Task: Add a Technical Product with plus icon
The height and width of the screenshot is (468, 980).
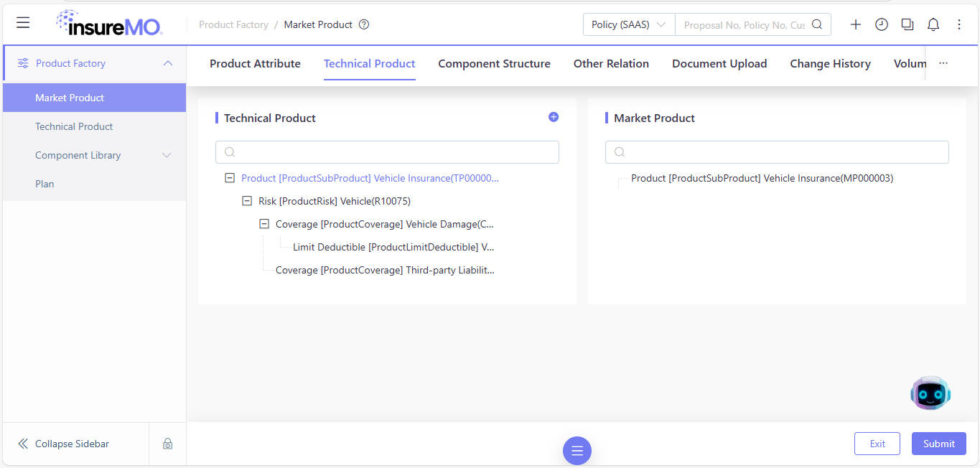Action: click(x=554, y=117)
